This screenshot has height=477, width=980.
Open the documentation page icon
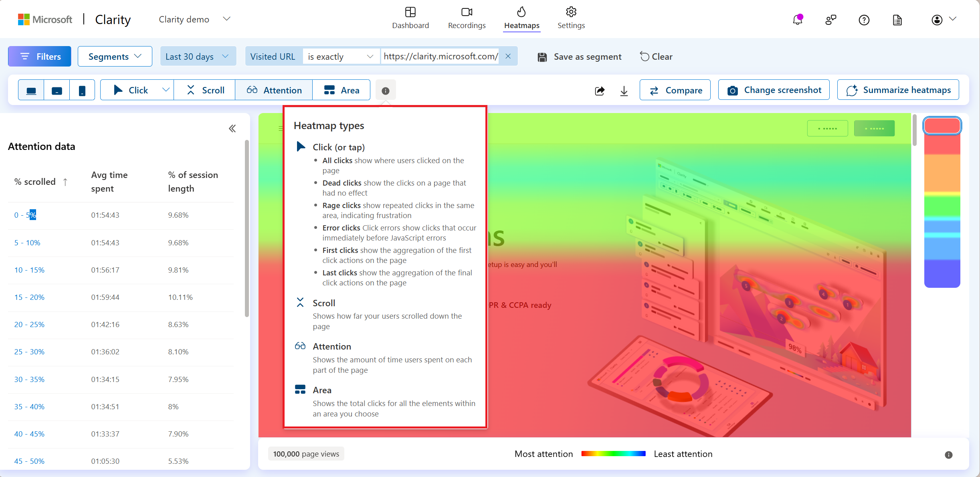coord(897,20)
